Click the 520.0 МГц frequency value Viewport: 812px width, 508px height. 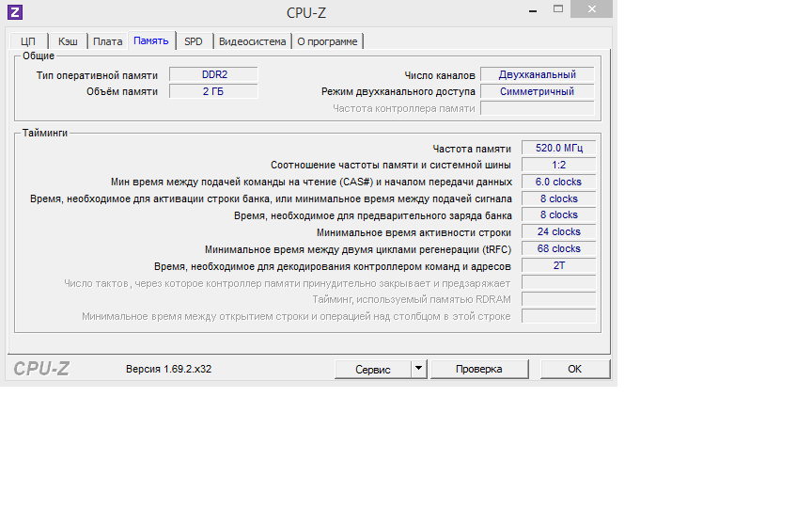[559, 149]
